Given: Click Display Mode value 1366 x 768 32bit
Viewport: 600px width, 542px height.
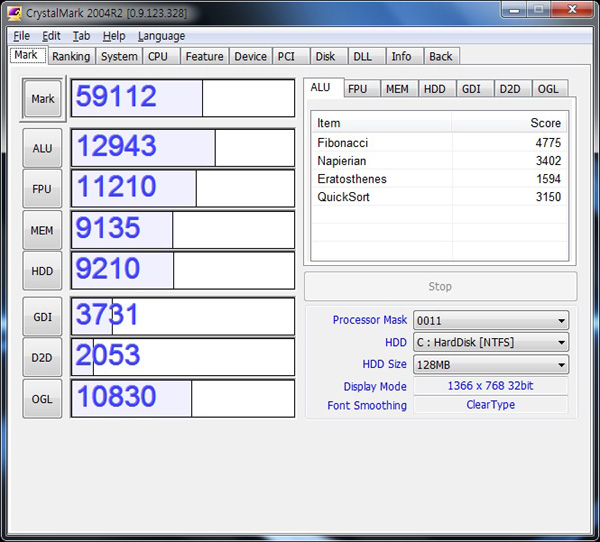Looking at the screenshot, I should [491, 385].
